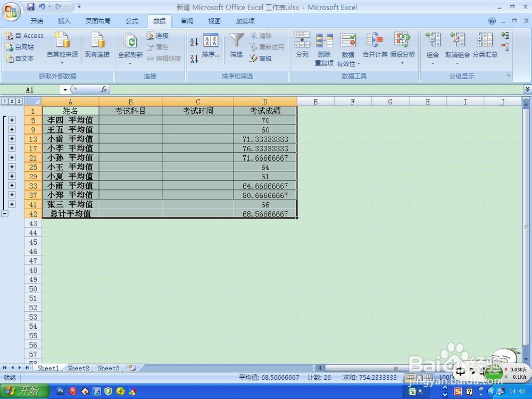Expand the 王五 平均值 group
This screenshot has width=532, height=399.
12,129
